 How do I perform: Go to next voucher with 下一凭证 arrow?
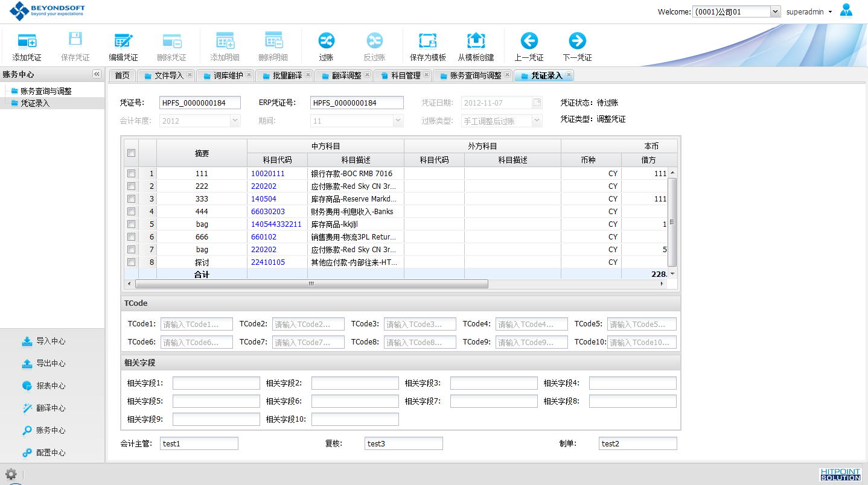pyautogui.click(x=578, y=41)
